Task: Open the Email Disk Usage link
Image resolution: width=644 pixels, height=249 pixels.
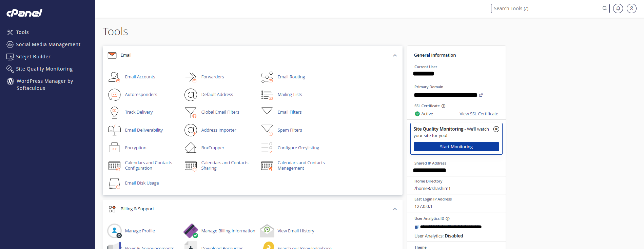Action: click(142, 183)
